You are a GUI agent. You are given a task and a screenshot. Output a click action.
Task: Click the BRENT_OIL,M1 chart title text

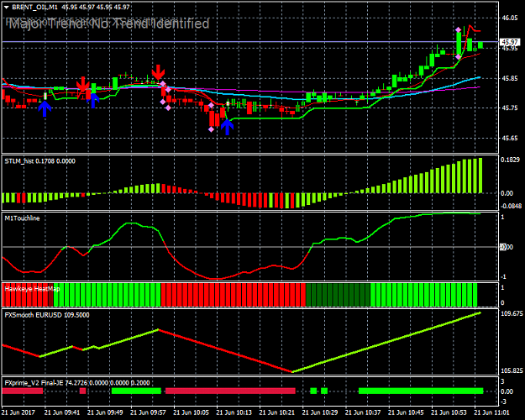coord(34,7)
